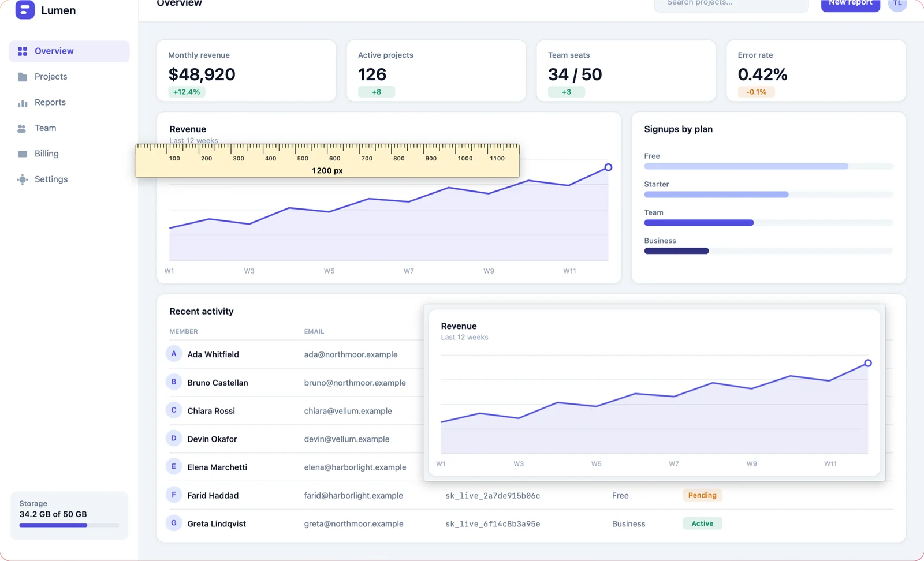
Task: Select Overview in the sidebar
Action: click(69, 51)
